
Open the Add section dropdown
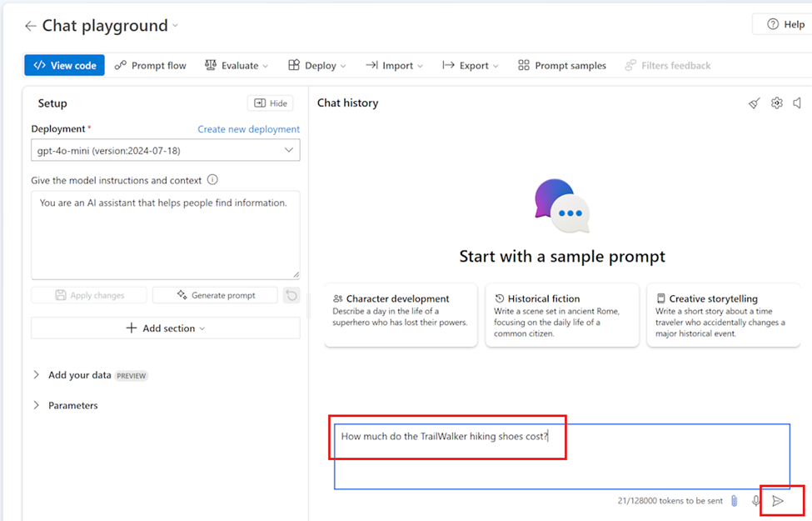click(166, 328)
